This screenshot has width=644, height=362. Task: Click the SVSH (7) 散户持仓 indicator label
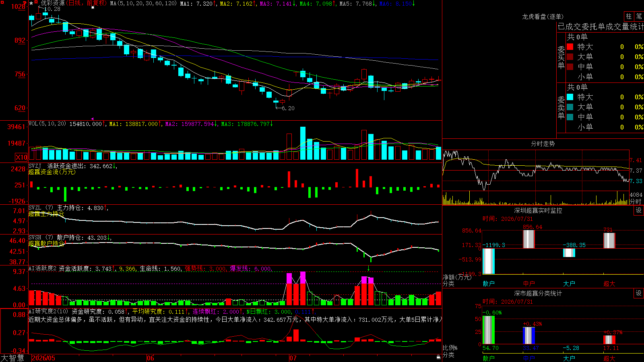[56, 238]
